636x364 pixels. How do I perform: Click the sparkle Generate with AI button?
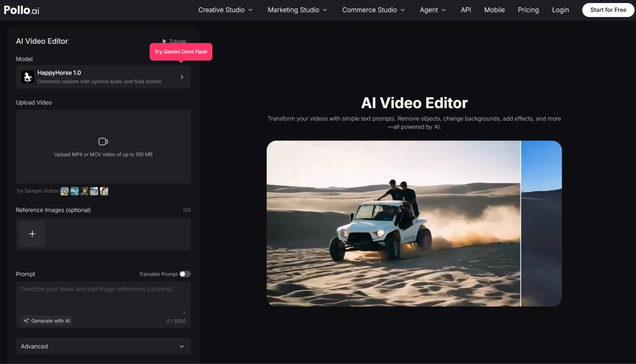[x=47, y=321]
